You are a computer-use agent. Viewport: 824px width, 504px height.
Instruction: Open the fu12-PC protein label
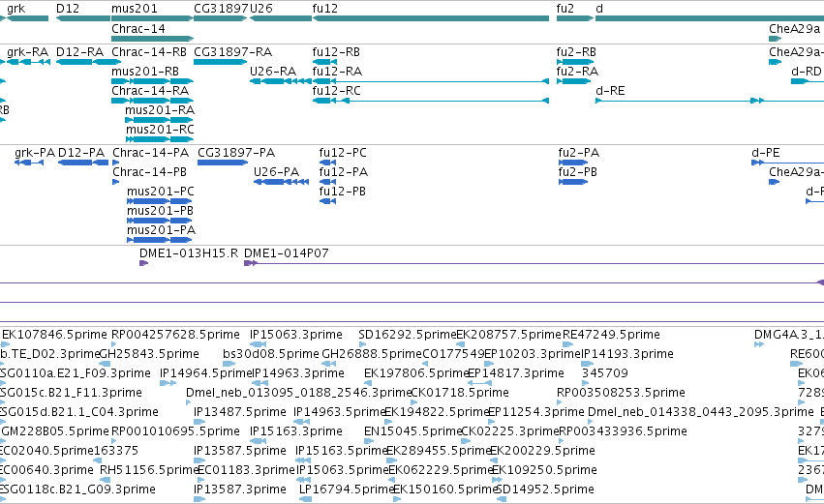click(343, 153)
